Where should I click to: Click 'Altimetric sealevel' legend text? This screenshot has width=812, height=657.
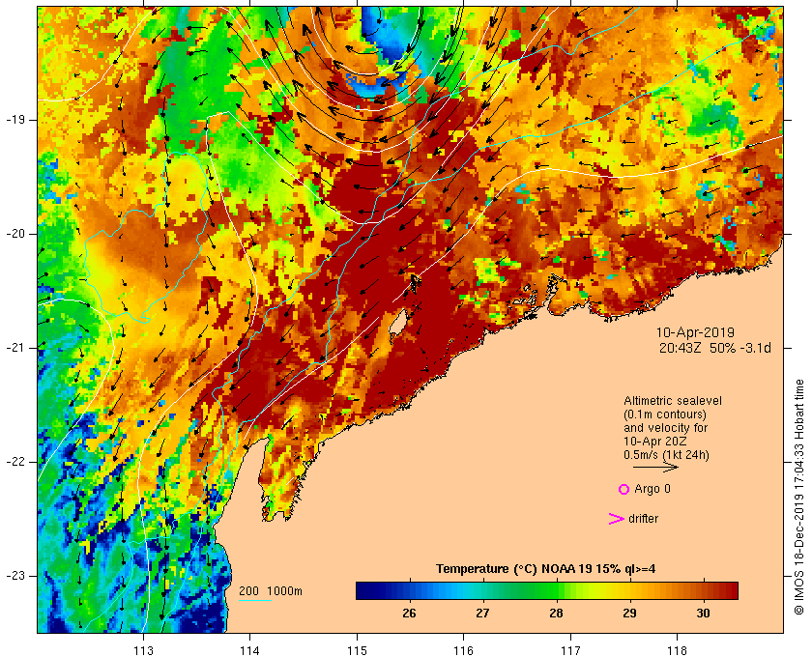click(673, 401)
